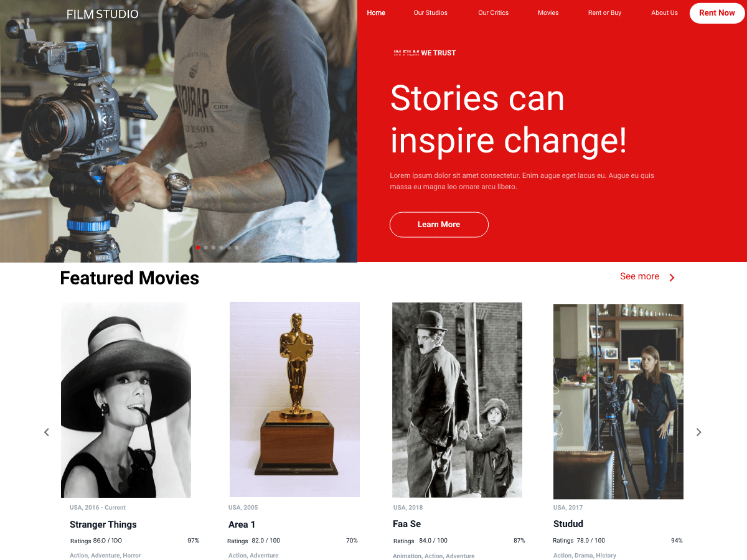Click the Area 1 trophy image
747x560 pixels.
pos(294,398)
